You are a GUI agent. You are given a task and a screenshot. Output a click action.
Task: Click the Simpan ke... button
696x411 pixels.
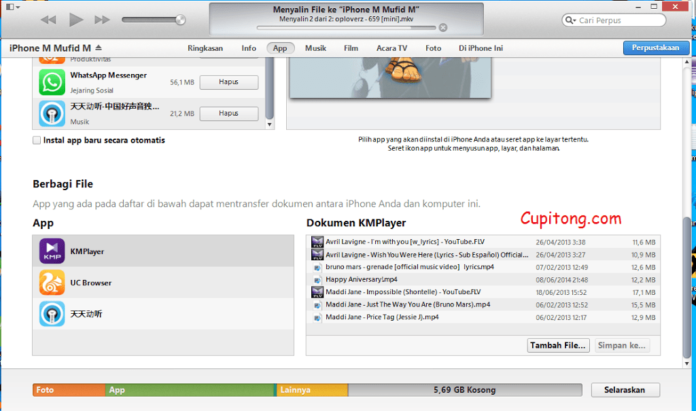pyautogui.click(x=621, y=345)
